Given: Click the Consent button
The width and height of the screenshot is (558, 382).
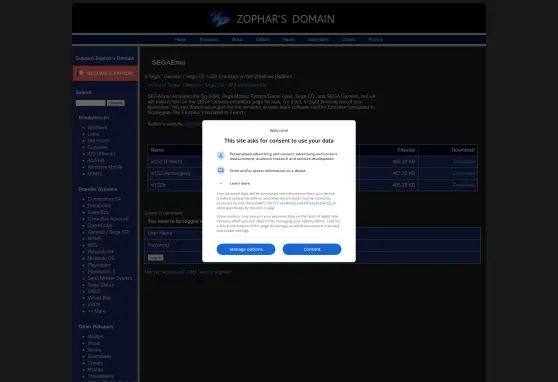Looking at the screenshot, I should tap(312, 249).
